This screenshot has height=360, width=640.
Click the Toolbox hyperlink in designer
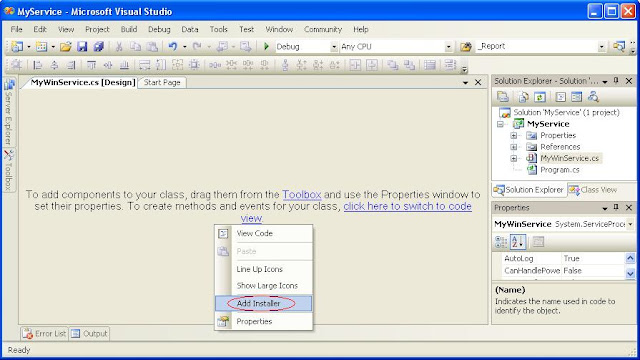tap(302, 195)
